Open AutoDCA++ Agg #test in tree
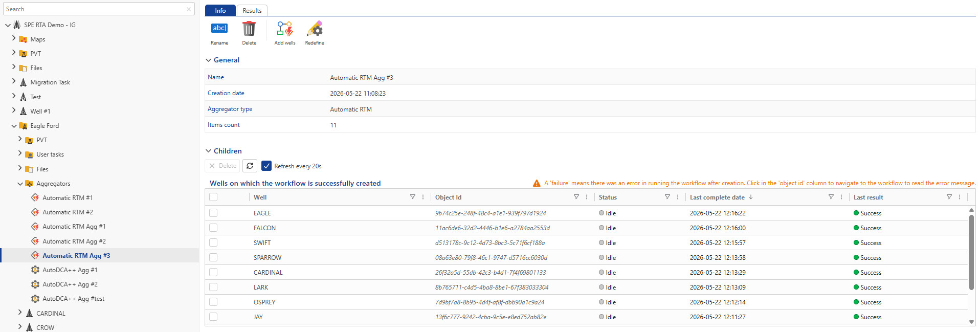The width and height of the screenshot is (980, 332). click(74, 299)
